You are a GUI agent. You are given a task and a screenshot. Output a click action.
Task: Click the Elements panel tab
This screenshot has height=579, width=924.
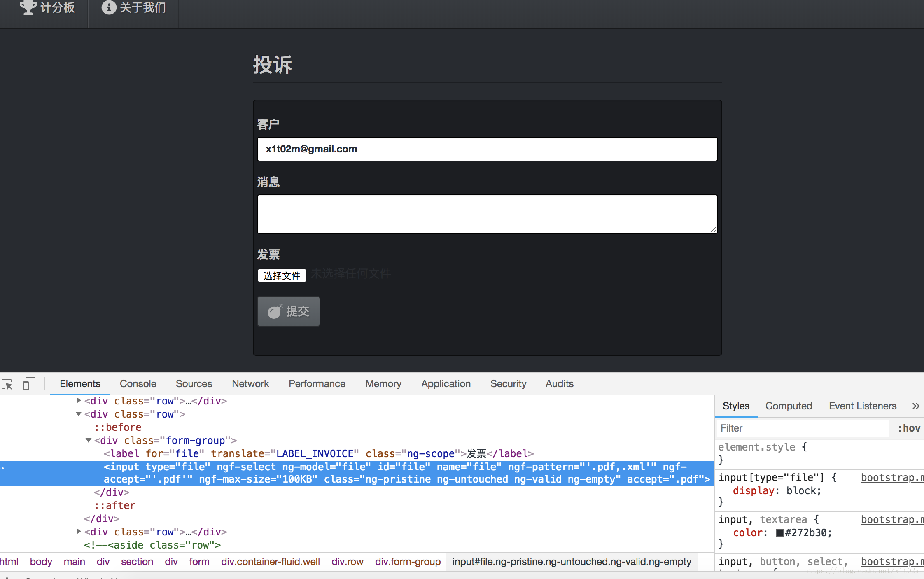[79, 383]
